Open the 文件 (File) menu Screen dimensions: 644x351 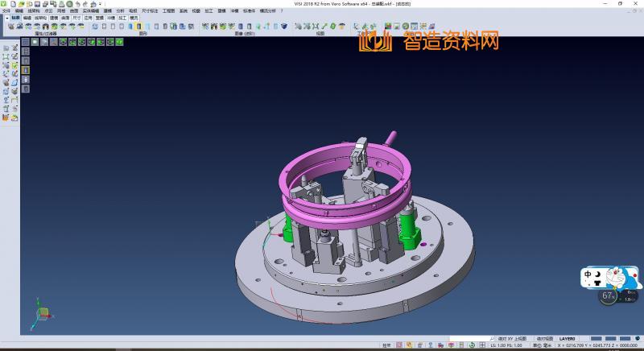pyautogui.click(x=6, y=11)
